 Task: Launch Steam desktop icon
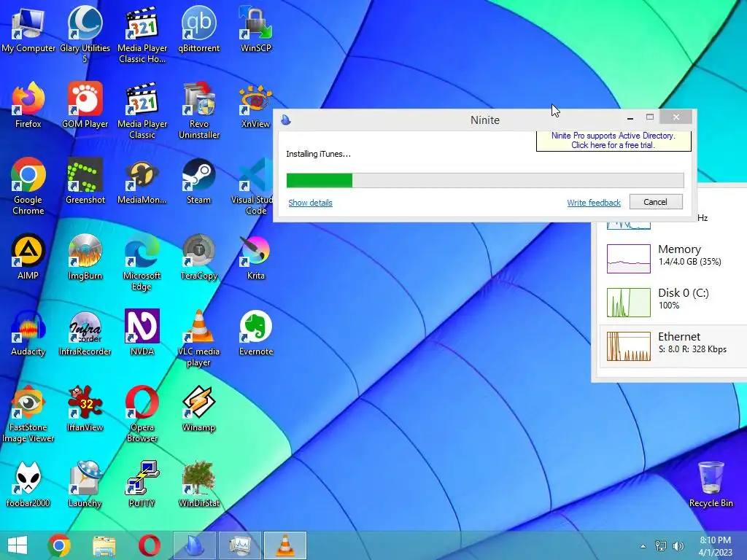click(x=198, y=181)
